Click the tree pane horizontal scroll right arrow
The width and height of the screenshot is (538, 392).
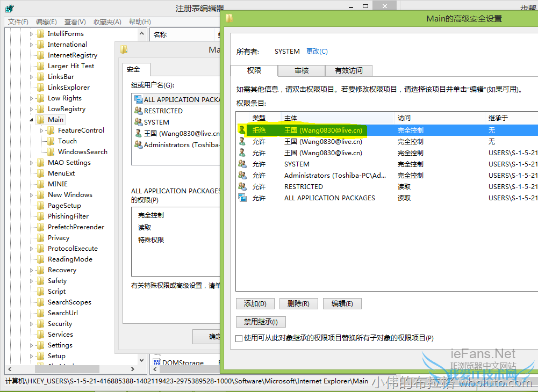point(133,369)
